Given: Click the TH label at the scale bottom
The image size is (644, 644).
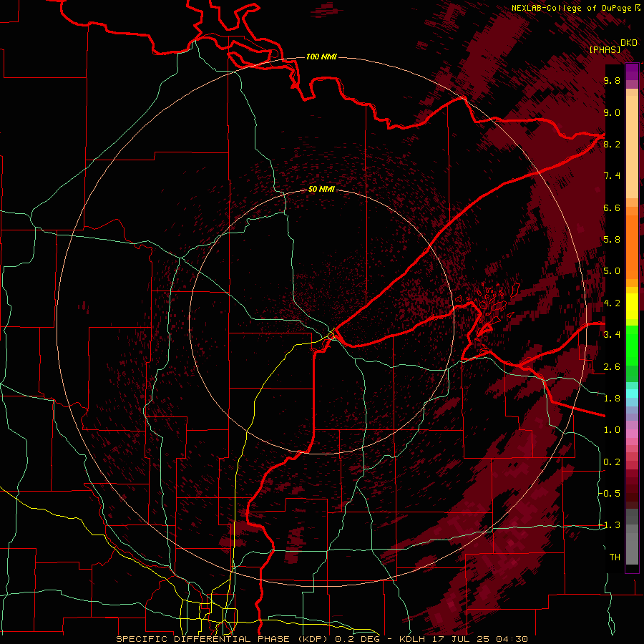Looking at the screenshot, I should pos(615,557).
